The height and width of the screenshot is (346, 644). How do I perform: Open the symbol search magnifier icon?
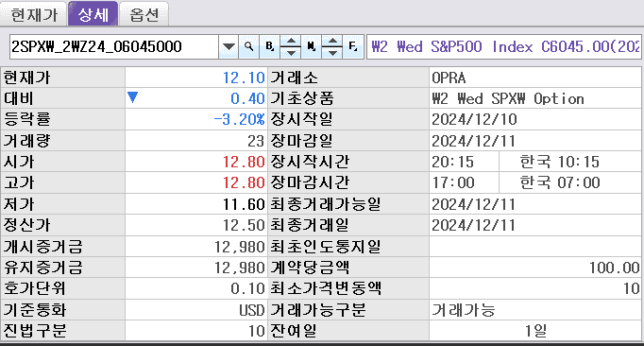click(248, 46)
